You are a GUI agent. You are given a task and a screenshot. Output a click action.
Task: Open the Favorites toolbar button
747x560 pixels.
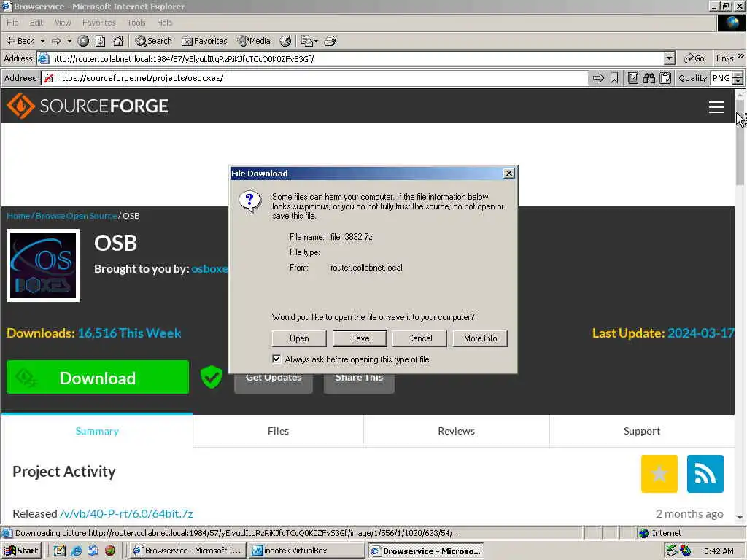[204, 41]
